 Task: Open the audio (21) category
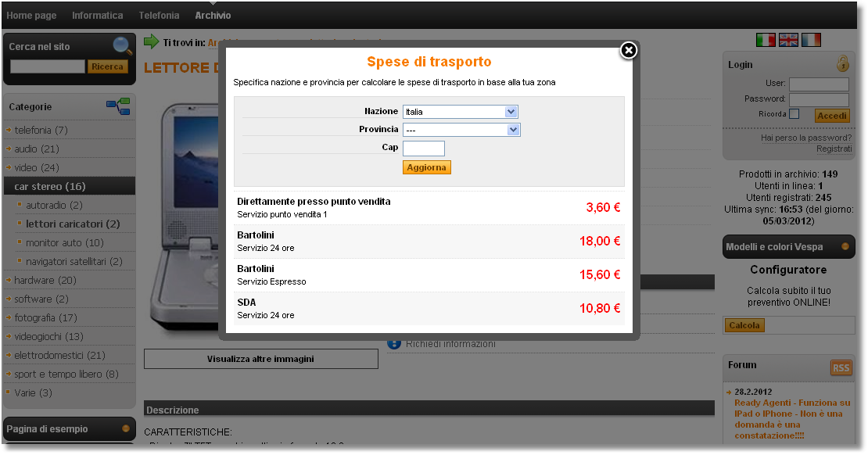pyautogui.click(x=37, y=149)
